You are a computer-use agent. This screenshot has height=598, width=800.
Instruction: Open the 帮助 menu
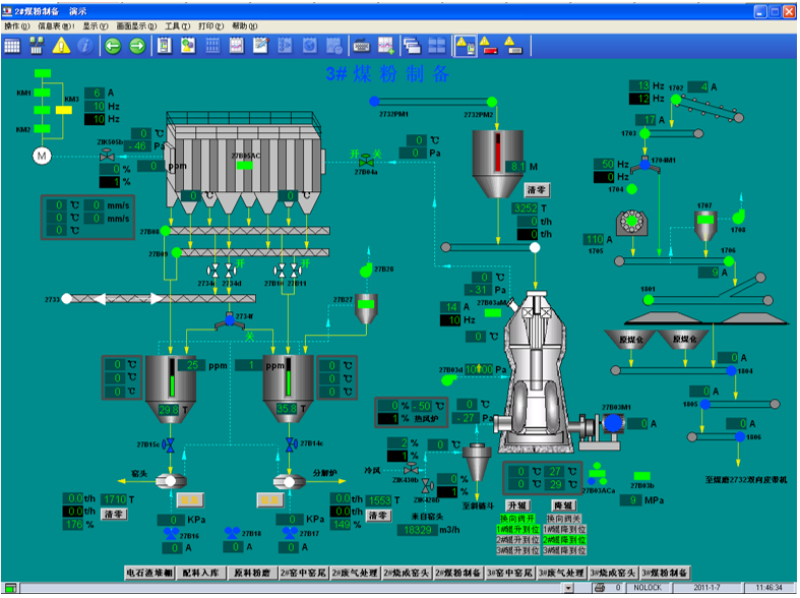point(245,26)
